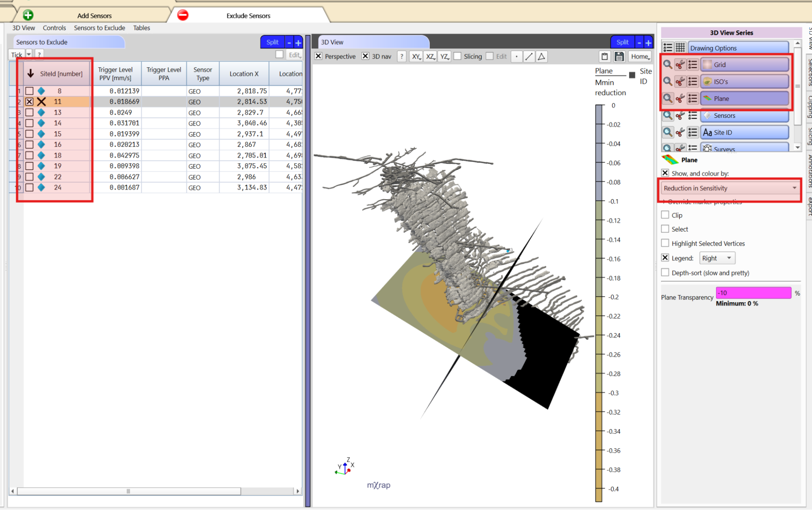Enable Depth-sort (slow and pretty) checkbox

[x=665, y=272]
